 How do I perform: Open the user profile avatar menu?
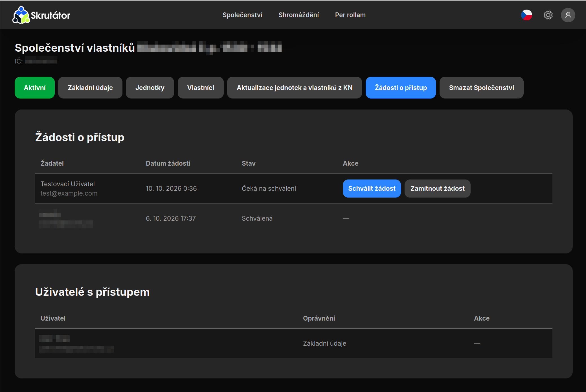pos(568,15)
